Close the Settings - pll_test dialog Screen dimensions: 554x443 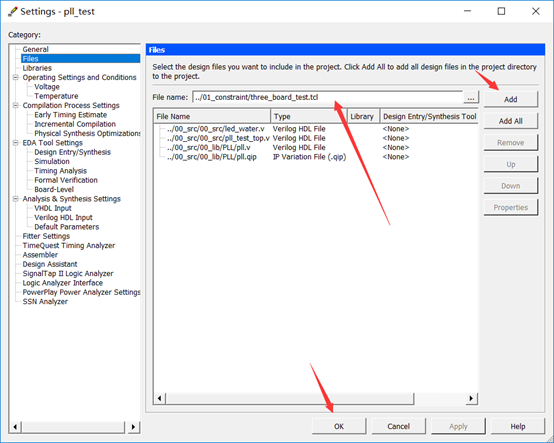point(536,11)
